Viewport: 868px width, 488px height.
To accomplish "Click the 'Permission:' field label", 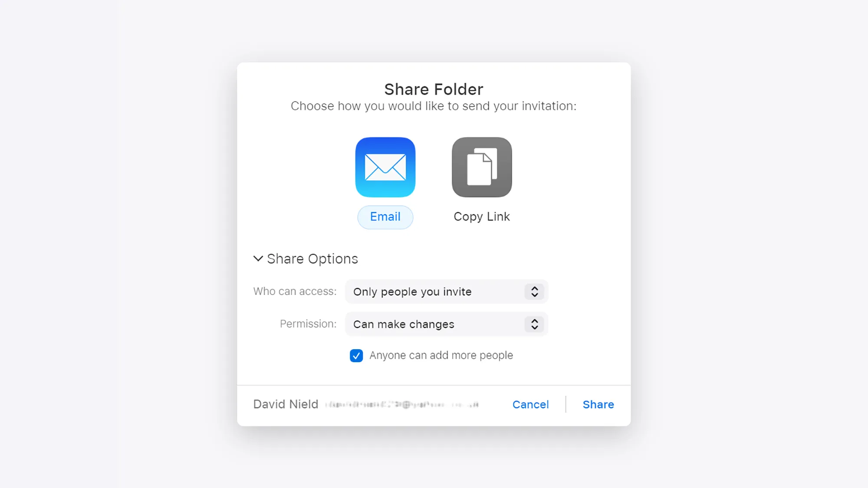I will click(x=308, y=324).
